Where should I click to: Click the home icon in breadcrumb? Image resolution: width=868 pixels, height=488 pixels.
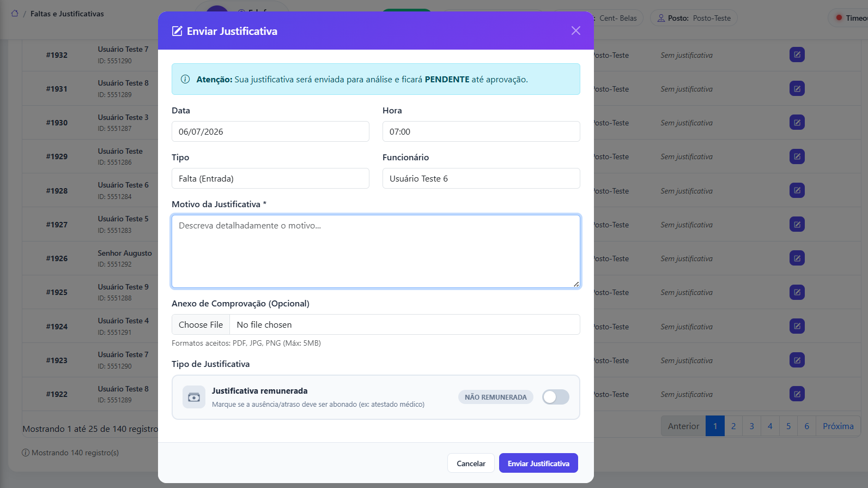(15, 14)
